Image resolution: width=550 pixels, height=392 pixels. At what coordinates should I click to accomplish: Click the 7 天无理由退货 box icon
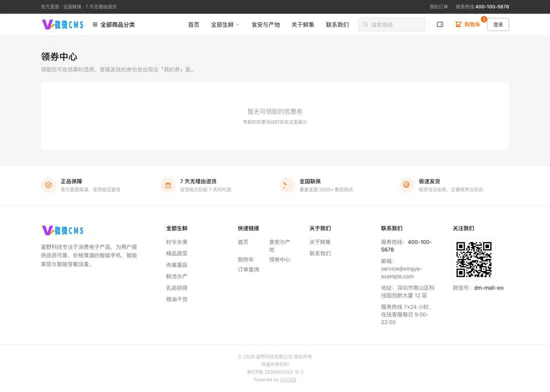tap(168, 185)
